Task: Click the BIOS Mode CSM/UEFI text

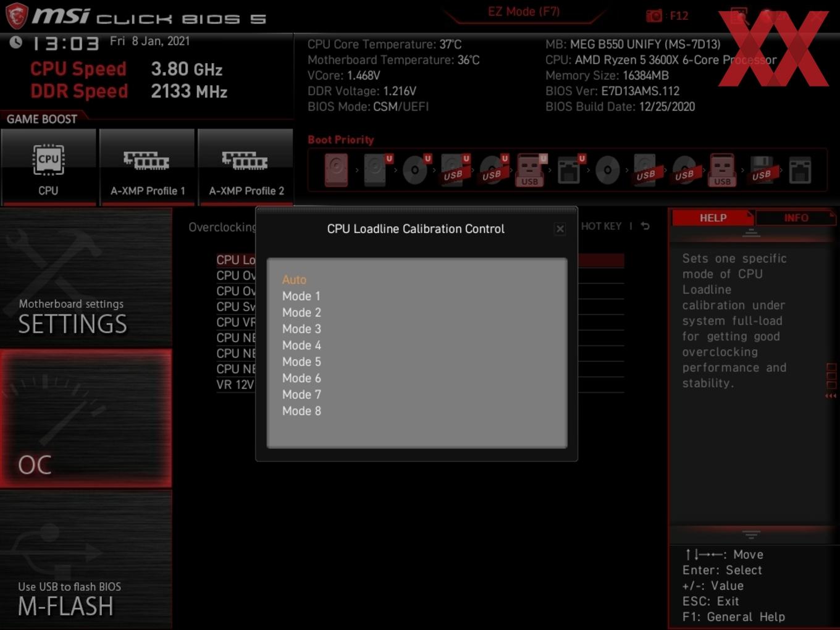Action: pyautogui.click(x=368, y=107)
